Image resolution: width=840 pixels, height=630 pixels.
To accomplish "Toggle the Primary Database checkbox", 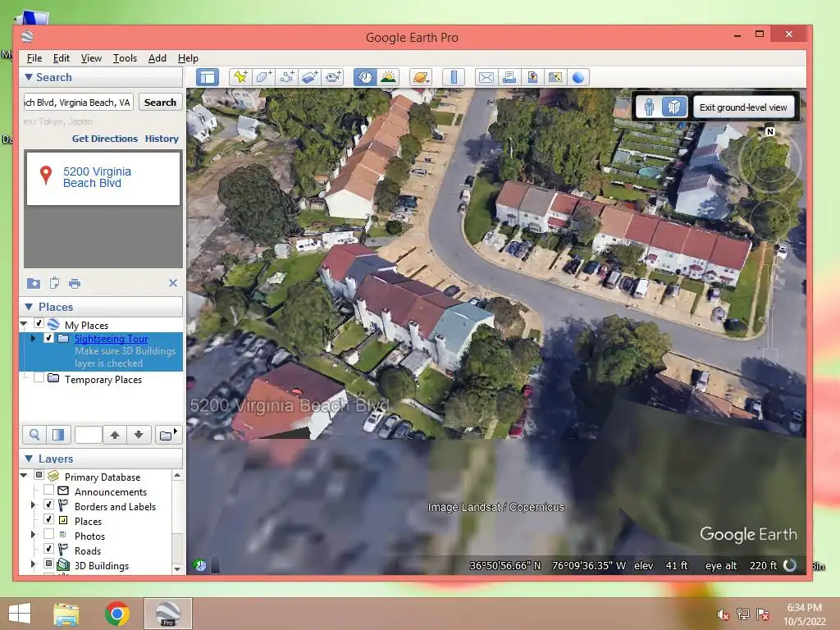I will [x=39, y=475].
